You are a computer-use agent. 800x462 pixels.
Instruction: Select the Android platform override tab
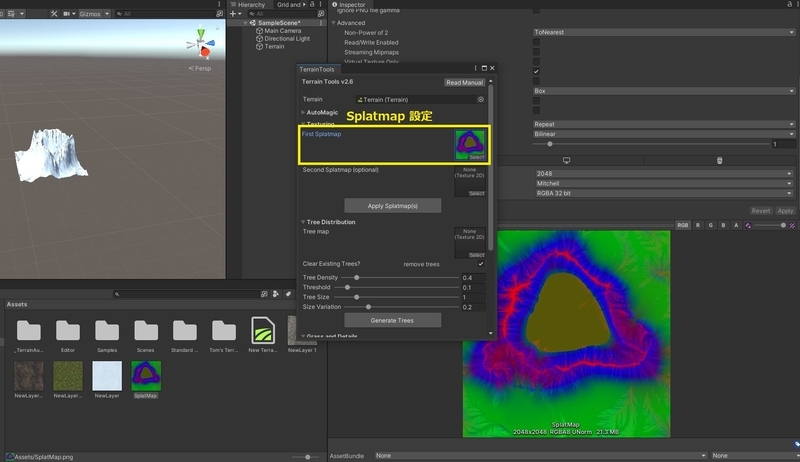click(x=719, y=161)
